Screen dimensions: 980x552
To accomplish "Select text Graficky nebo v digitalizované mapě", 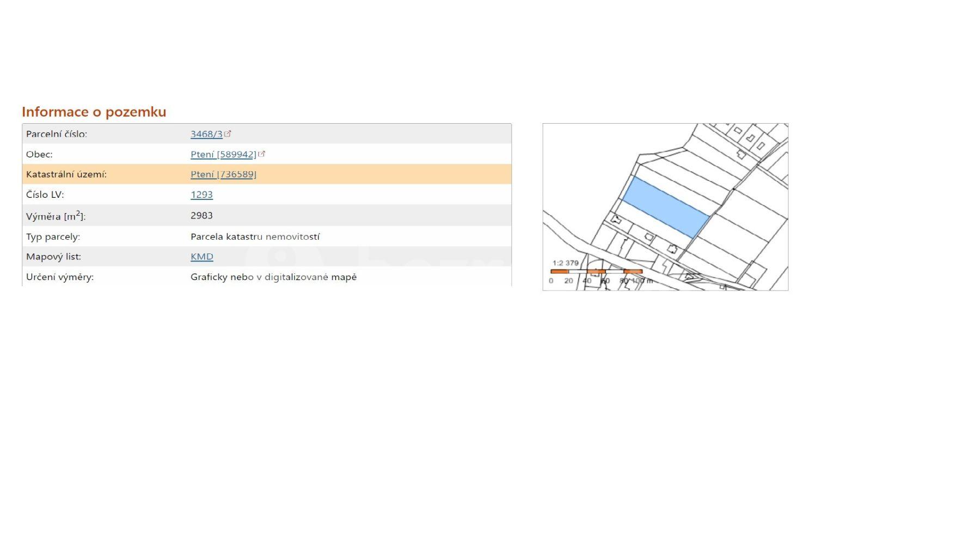I will click(x=273, y=277).
